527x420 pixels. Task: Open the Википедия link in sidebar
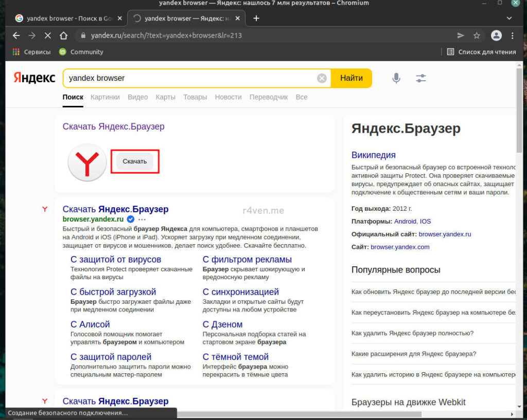(373, 155)
